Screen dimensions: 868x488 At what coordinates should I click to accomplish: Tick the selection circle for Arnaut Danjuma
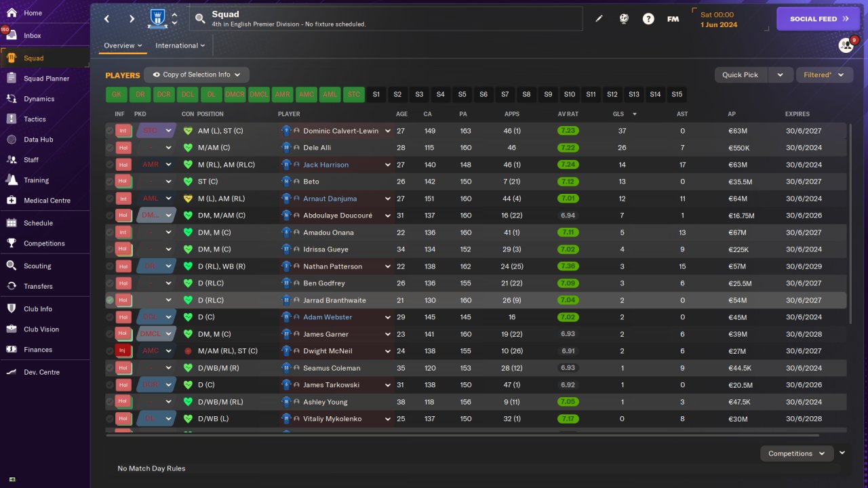click(x=110, y=199)
